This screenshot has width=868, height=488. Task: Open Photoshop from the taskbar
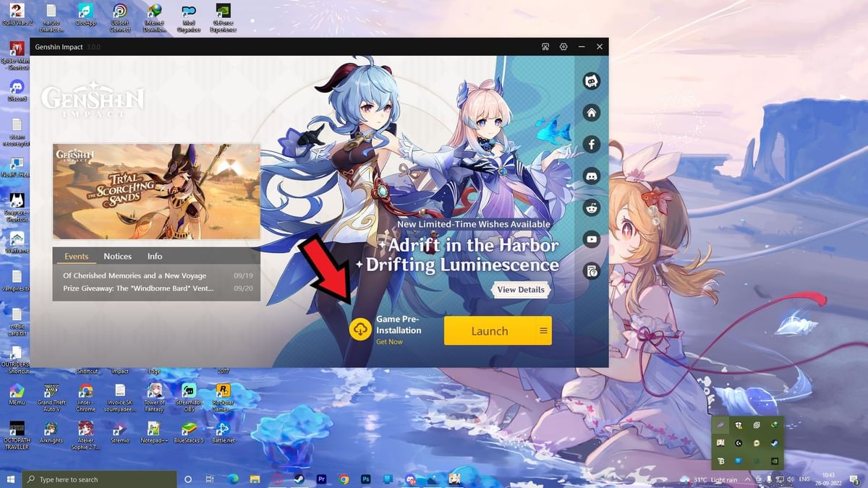click(365, 479)
